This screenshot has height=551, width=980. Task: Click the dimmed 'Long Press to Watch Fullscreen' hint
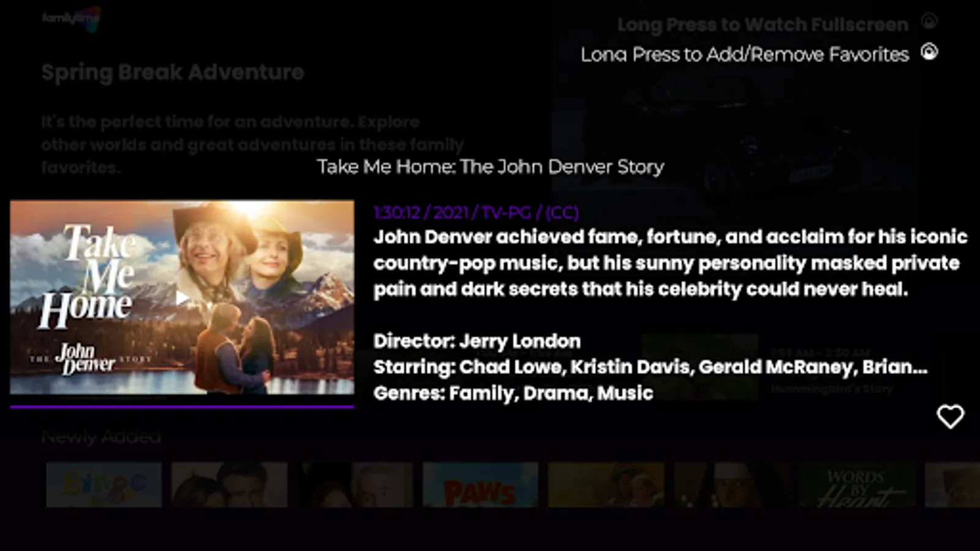coord(763,24)
